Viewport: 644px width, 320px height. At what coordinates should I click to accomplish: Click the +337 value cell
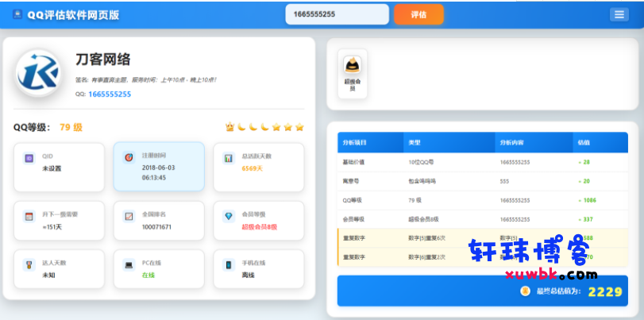(x=585, y=219)
